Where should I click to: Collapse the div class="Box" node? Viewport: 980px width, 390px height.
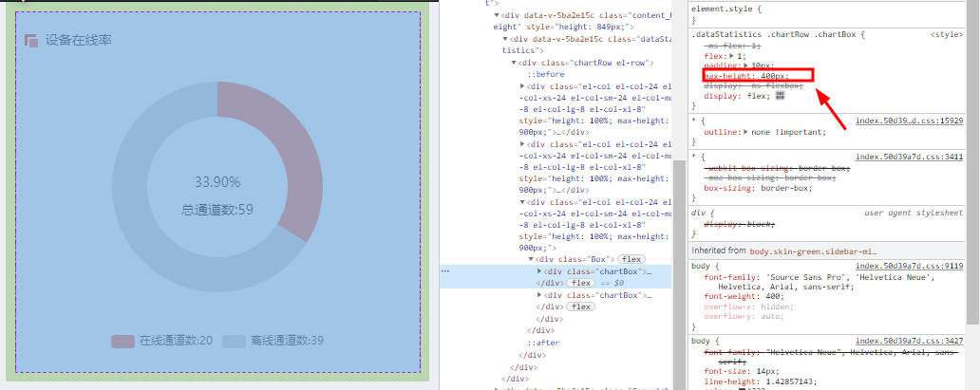532,259
